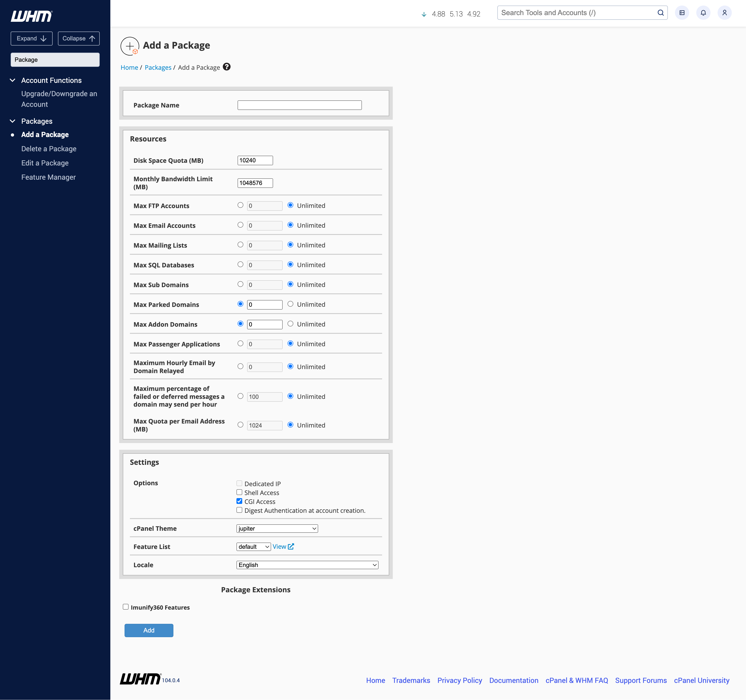Click the WHM logo in the sidebar
The height and width of the screenshot is (700, 746).
pyautogui.click(x=32, y=16)
